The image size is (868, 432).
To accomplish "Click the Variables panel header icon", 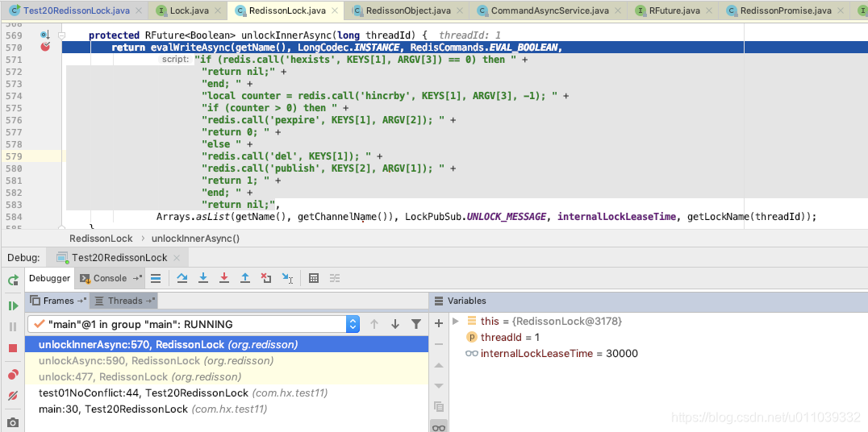I will point(438,301).
